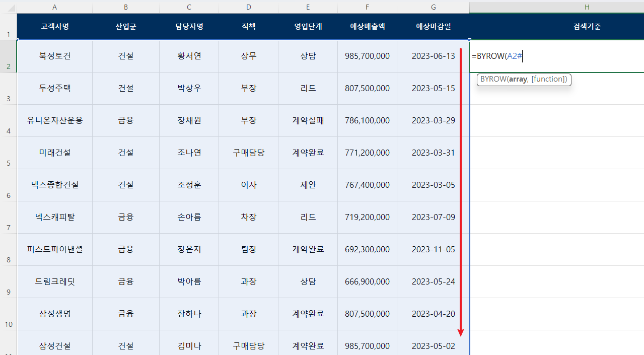Select row 10 header
Screen dimensions: 644x355
[8, 314]
